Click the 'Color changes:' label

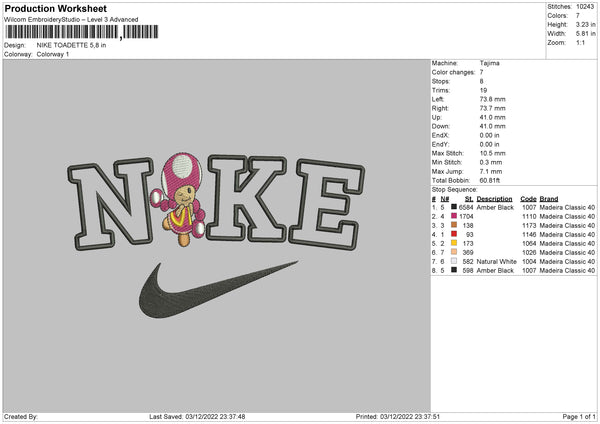pos(453,72)
